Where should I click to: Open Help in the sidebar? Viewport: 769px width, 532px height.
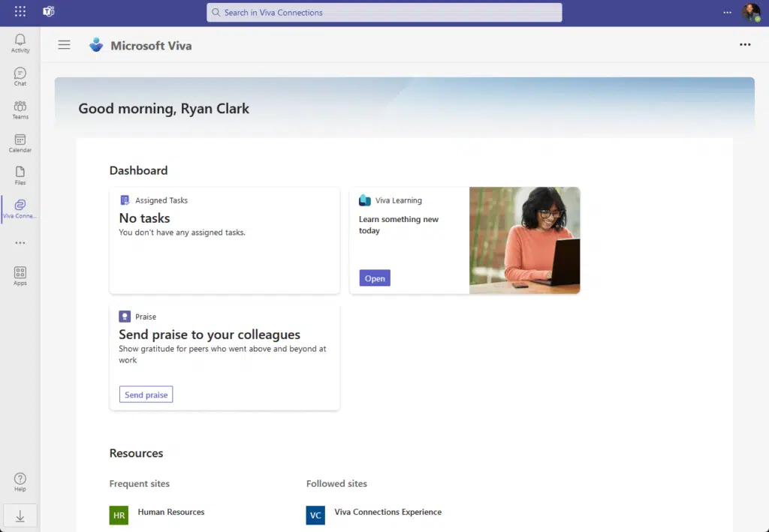pos(20,482)
